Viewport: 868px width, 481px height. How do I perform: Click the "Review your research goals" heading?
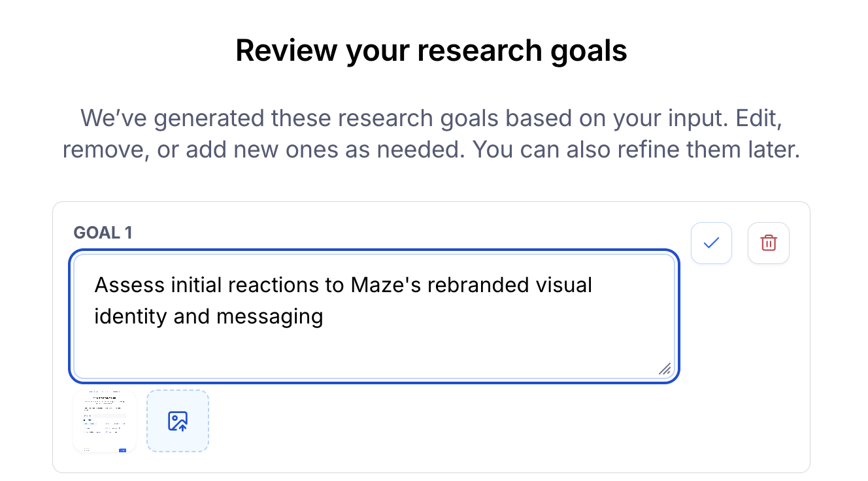(x=431, y=51)
